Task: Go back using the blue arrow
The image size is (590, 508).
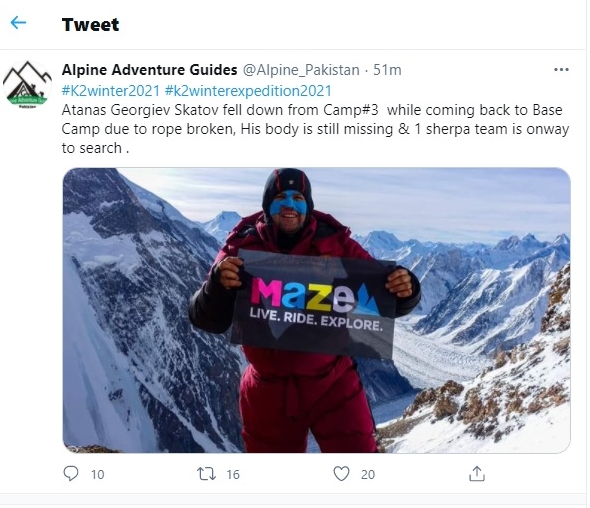Action: pyautogui.click(x=18, y=23)
